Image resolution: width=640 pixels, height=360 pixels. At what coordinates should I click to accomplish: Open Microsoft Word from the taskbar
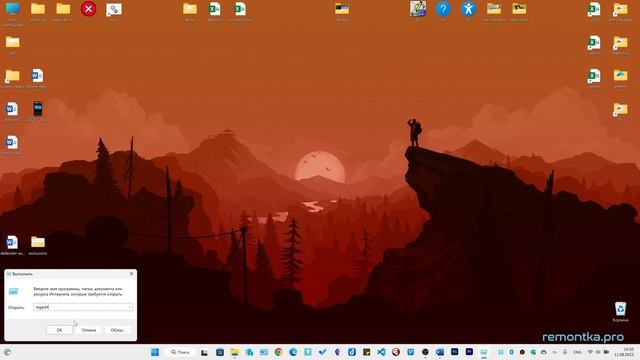[440, 352]
